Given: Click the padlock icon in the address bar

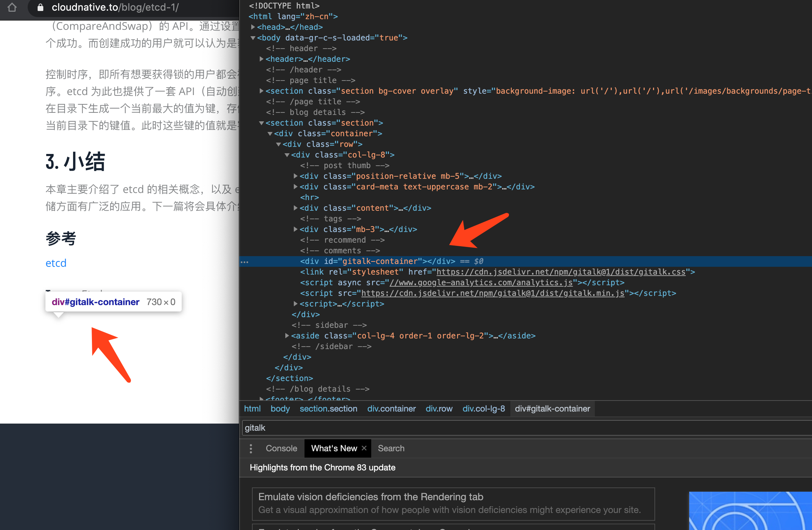Looking at the screenshot, I should pyautogui.click(x=40, y=7).
